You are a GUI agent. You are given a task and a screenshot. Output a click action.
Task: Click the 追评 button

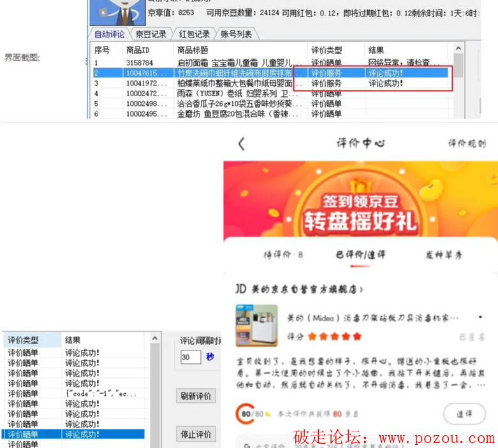[x=464, y=414]
